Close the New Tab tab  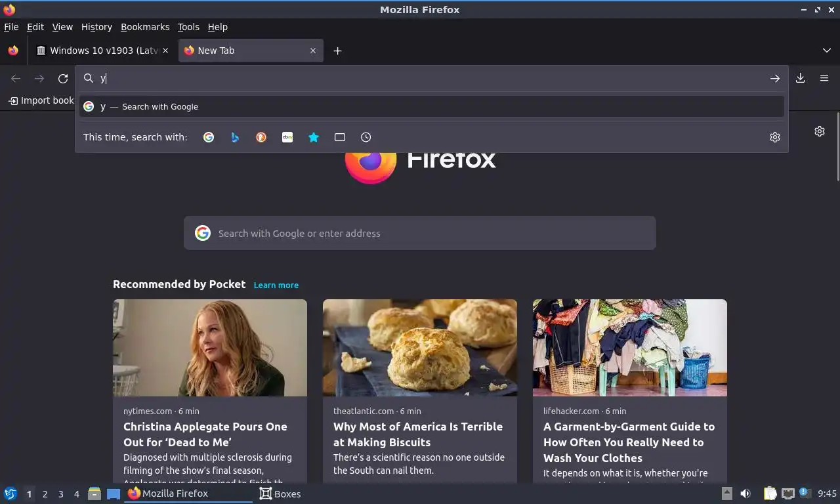pos(313,51)
